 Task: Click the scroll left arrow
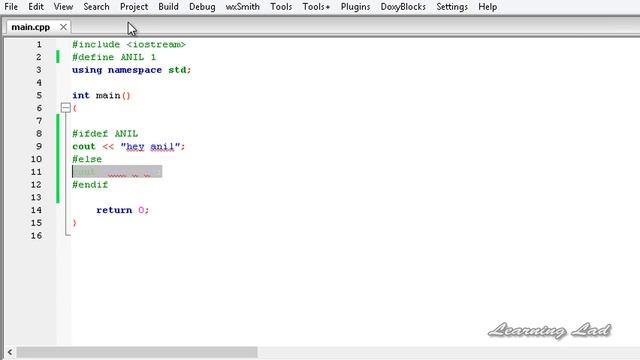coord(10,352)
